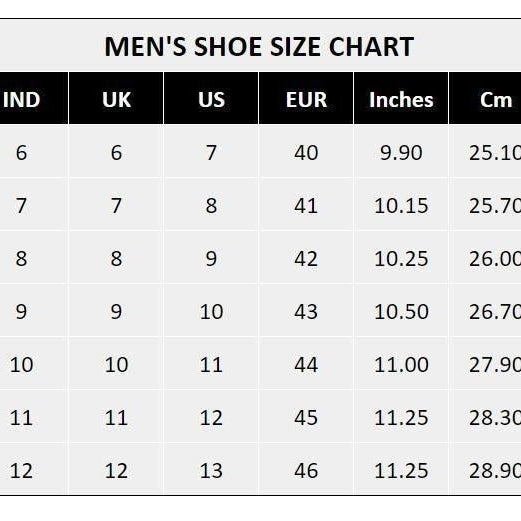The height and width of the screenshot is (521, 521).
Task: Click the 10.50 inches cell
Action: (x=401, y=311)
